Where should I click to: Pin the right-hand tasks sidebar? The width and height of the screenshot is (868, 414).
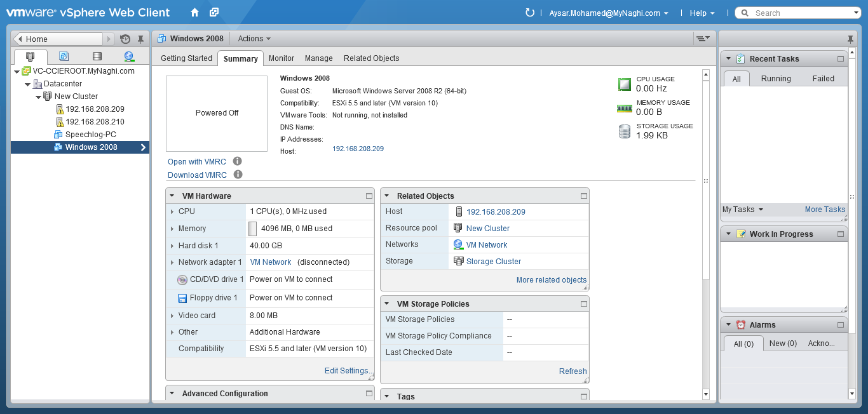click(x=851, y=39)
